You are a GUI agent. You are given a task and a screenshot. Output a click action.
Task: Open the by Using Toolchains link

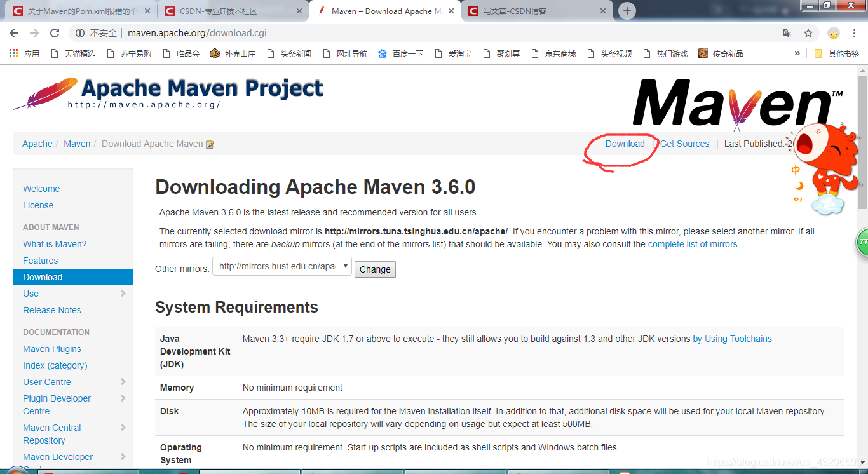click(732, 339)
